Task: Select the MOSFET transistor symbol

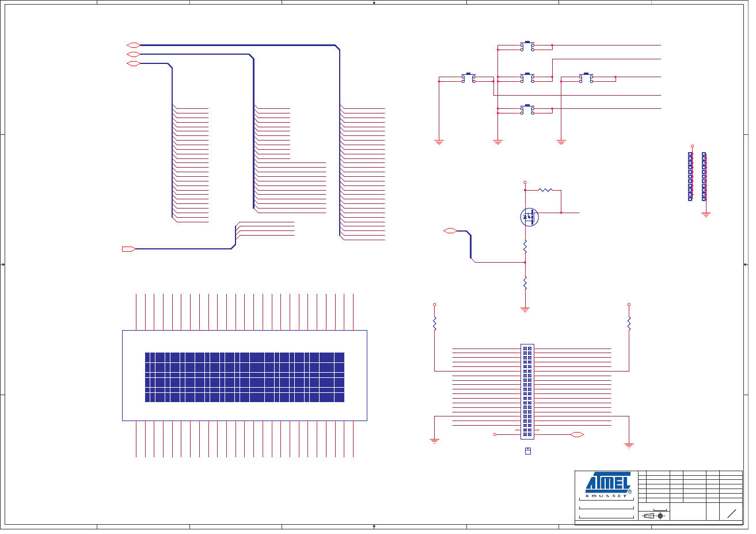Action: (x=529, y=217)
